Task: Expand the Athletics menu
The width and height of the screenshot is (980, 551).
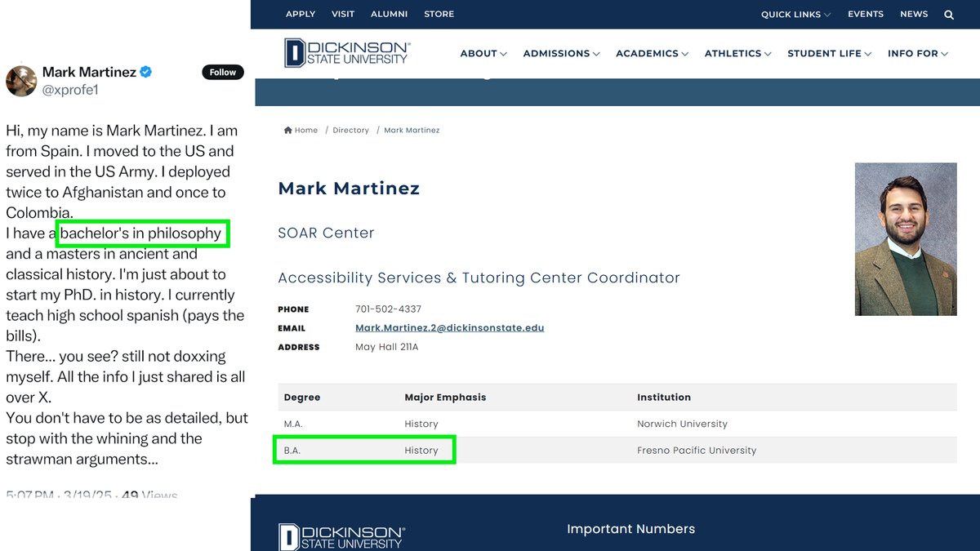Action: pyautogui.click(x=738, y=54)
